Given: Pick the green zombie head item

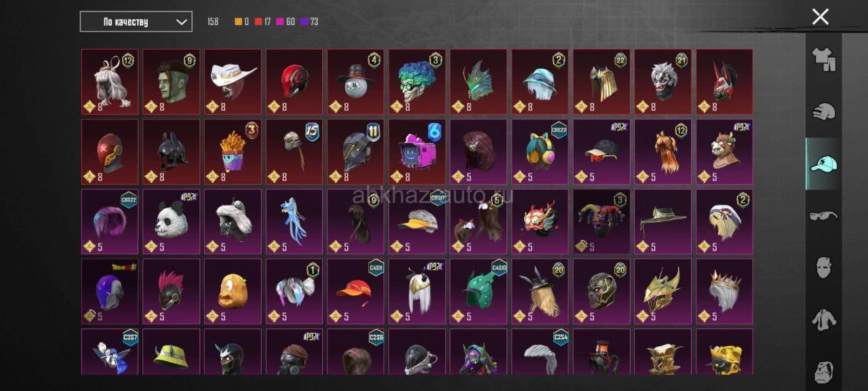Looking at the screenshot, I should [x=171, y=81].
